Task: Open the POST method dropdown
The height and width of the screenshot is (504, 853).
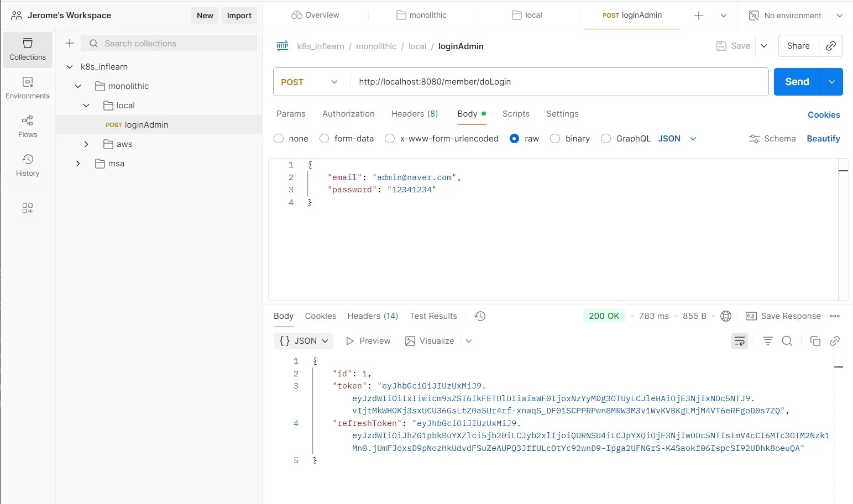Action: 310,82
